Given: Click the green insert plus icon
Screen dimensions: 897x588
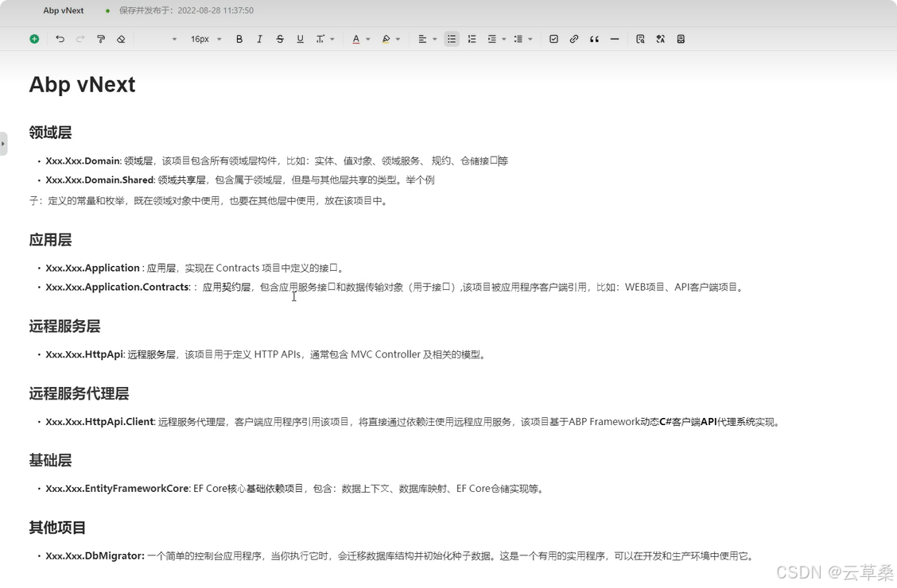Looking at the screenshot, I should (x=34, y=39).
